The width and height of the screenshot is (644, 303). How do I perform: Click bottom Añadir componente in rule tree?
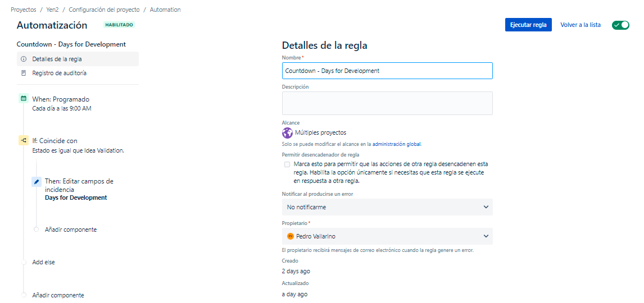[58, 295]
